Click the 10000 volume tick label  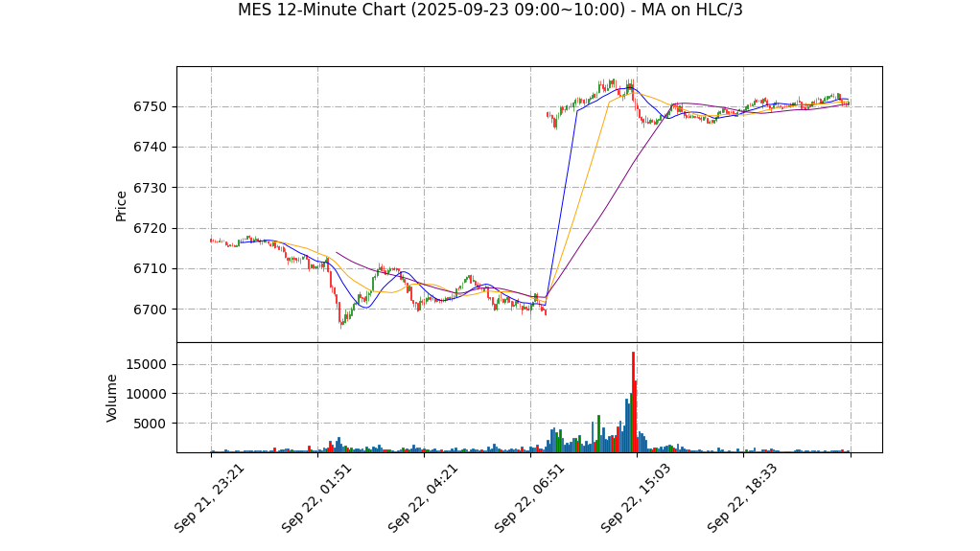pyautogui.click(x=146, y=394)
